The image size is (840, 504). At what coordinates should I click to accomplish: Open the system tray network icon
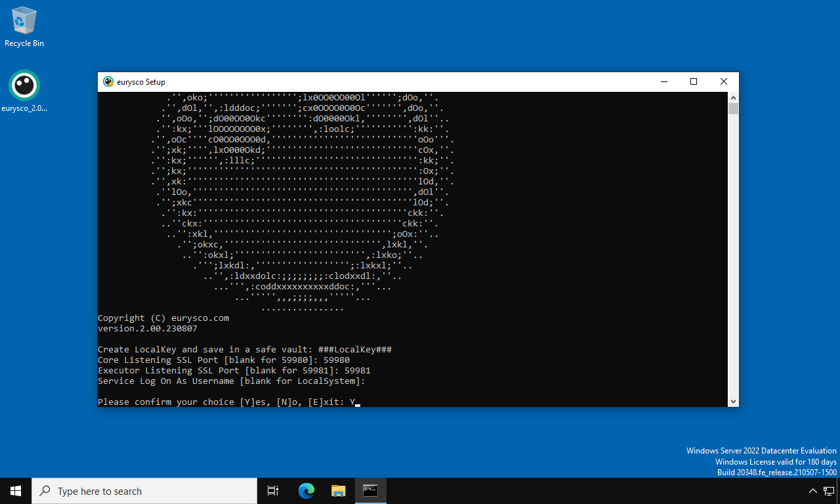tap(829, 491)
